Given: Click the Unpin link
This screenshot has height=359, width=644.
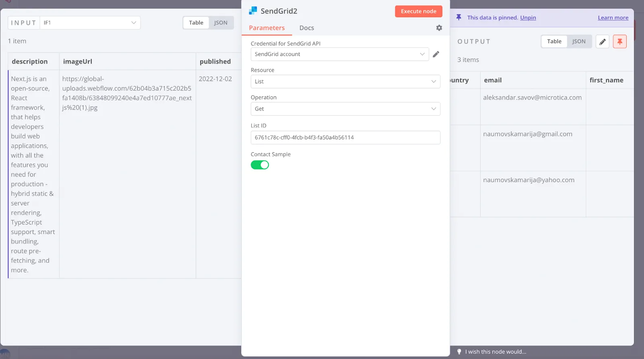Looking at the screenshot, I should pyautogui.click(x=528, y=18).
